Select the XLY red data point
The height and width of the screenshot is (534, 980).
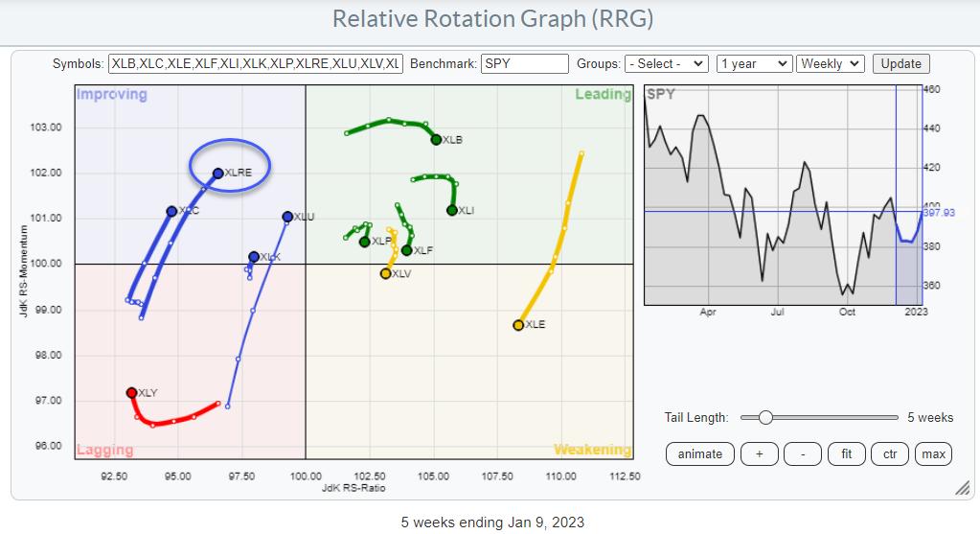(131, 393)
